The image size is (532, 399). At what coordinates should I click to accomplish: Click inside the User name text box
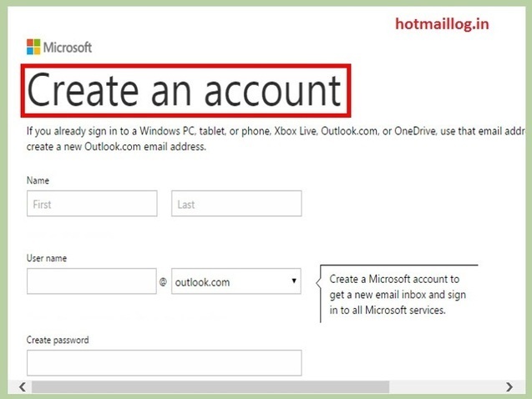click(92, 281)
